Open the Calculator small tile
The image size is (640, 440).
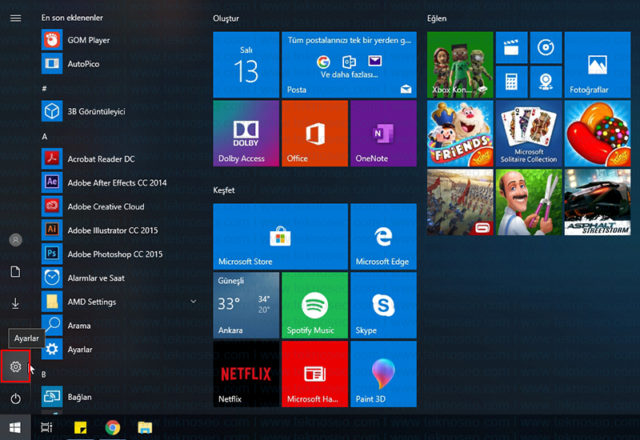(x=511, y=82)
